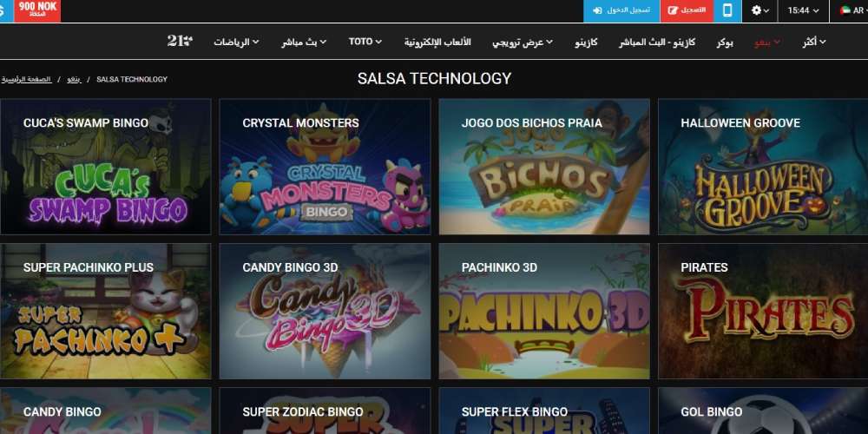Select Super Pachinko Plus game tile
Screen dimensions: 868x434
tap(105, 311)
